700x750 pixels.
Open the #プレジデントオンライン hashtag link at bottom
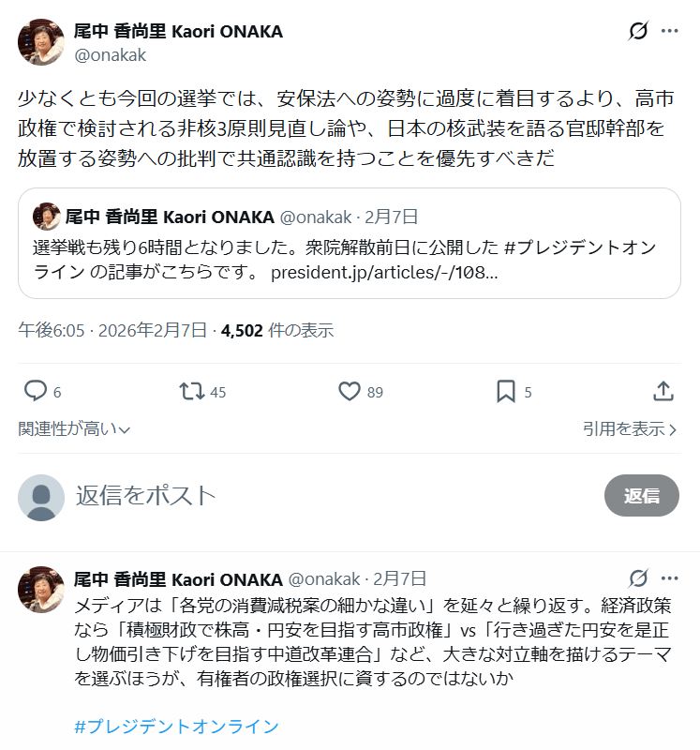click(x=176, y=727)
